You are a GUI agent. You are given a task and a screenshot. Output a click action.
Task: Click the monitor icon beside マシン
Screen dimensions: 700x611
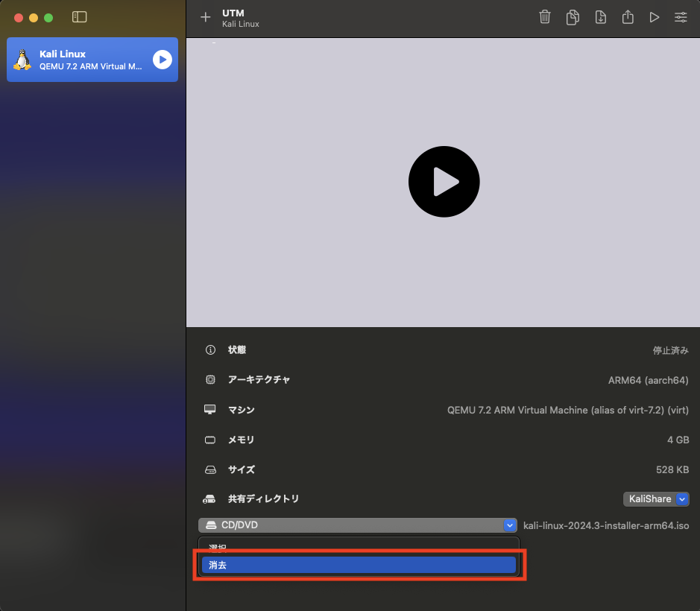[x=209, y=409]
